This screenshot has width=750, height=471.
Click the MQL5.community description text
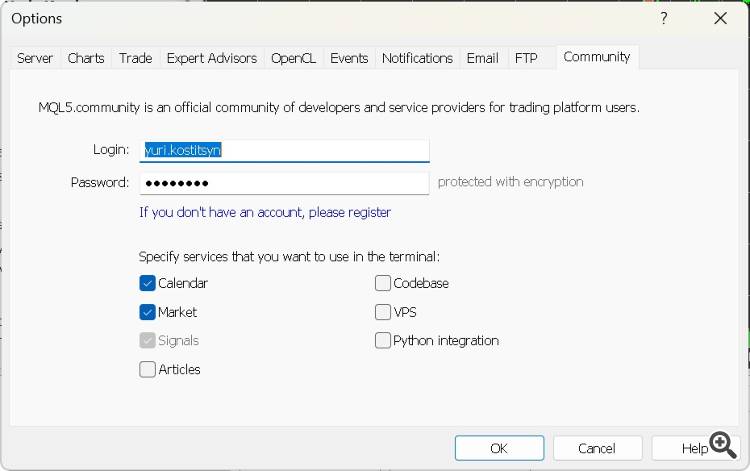coord(339,107)
